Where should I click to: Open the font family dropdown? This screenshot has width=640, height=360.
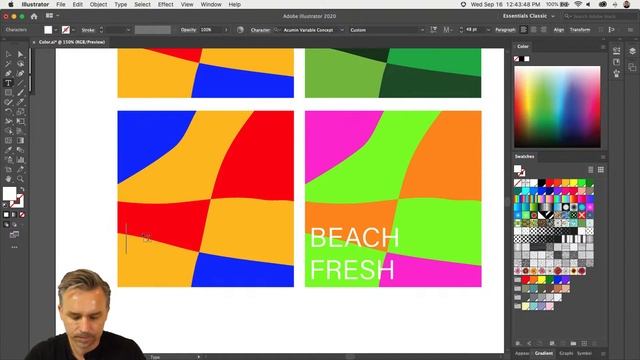click(x=342, y=30)
